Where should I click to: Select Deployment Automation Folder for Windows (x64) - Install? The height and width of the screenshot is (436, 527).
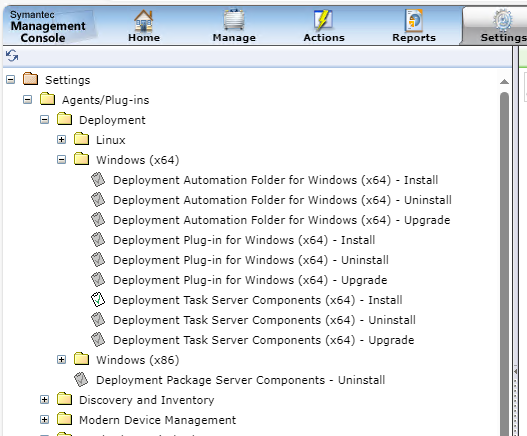(x=275, y=180)
